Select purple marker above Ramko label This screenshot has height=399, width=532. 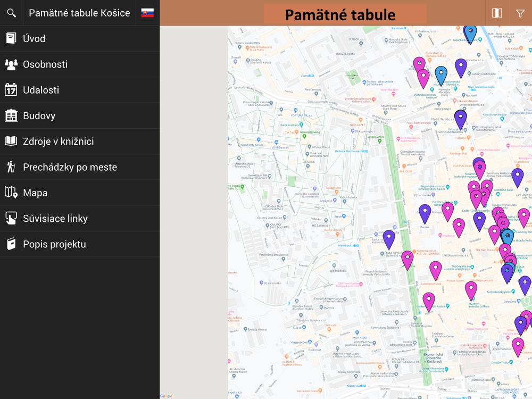[425, 213]
